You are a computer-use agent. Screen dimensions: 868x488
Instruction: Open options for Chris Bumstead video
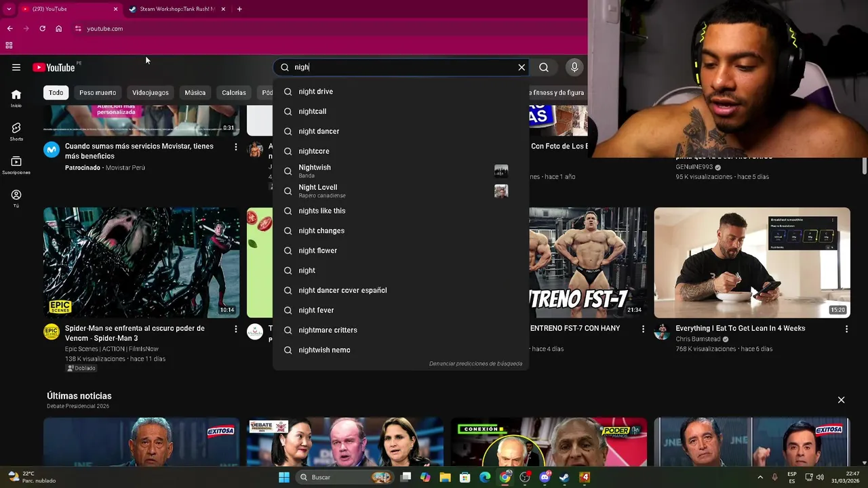[x=846, y=329]
